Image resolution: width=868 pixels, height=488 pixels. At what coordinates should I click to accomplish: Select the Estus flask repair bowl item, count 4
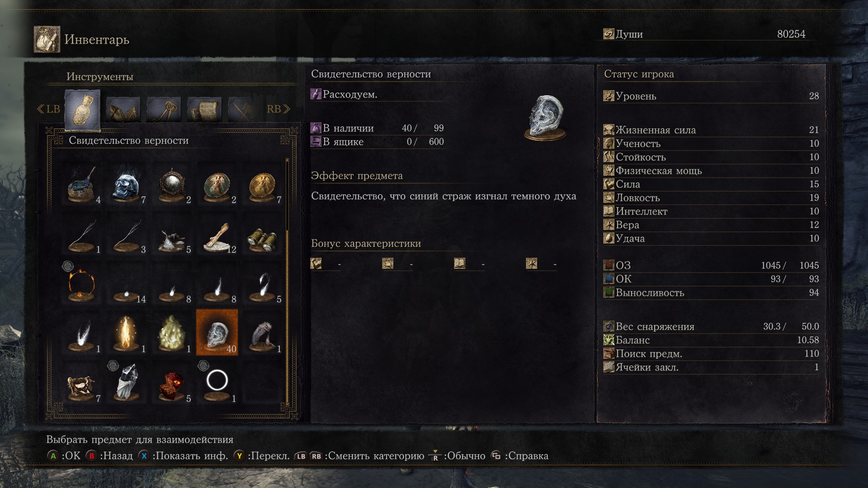coord(81,184)
